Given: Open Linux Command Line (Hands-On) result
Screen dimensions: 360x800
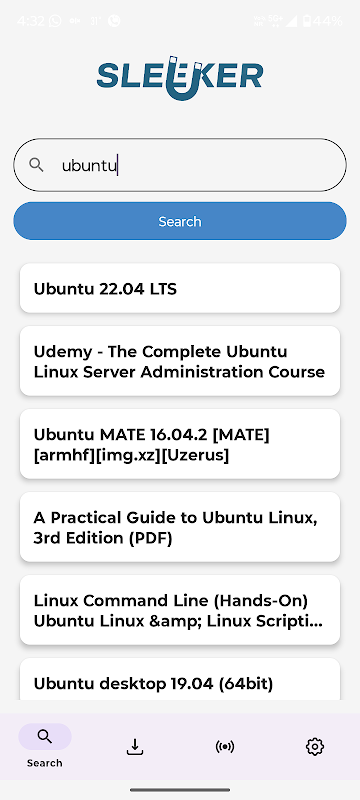Looking at the screenshot, I should coord(180,610).
